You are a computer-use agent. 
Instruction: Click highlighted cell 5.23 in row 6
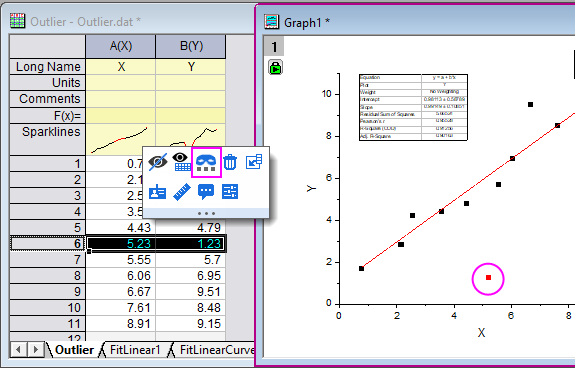[x=121, y=244]
